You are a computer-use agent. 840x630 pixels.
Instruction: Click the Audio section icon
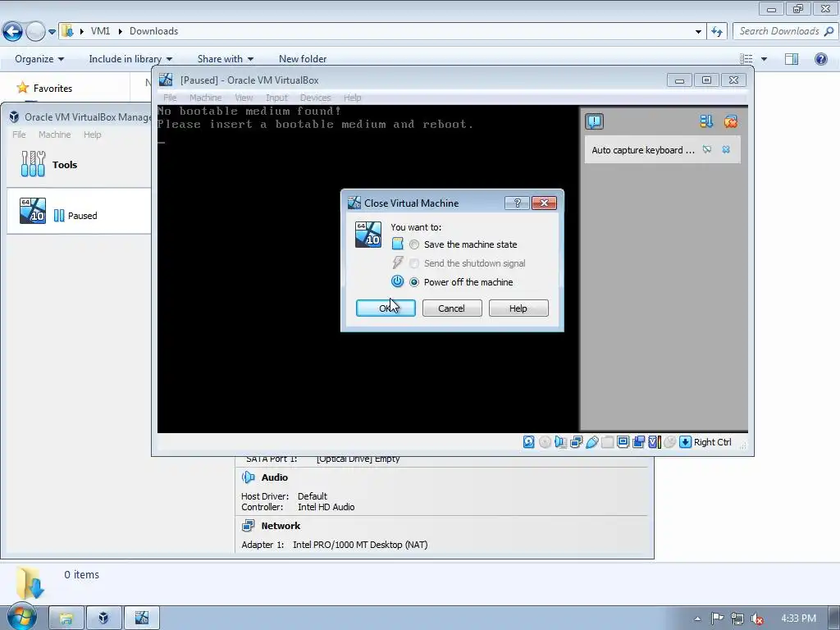click(248, 477)
